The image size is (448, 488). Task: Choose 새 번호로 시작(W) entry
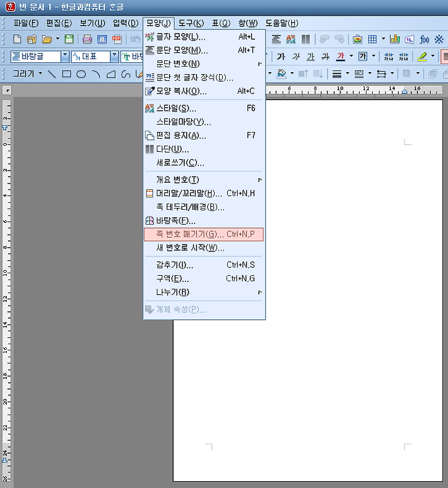click(203, 248)
